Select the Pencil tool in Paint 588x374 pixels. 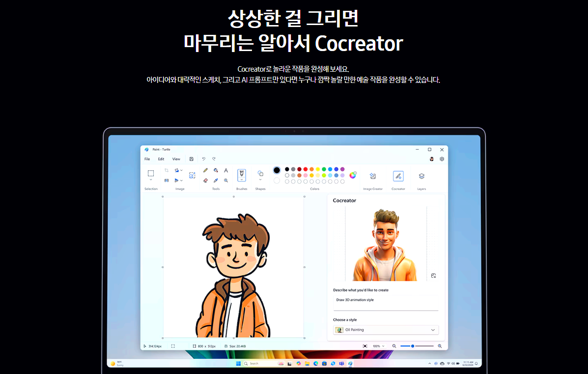pyautogui.click(x=205, y=170)
